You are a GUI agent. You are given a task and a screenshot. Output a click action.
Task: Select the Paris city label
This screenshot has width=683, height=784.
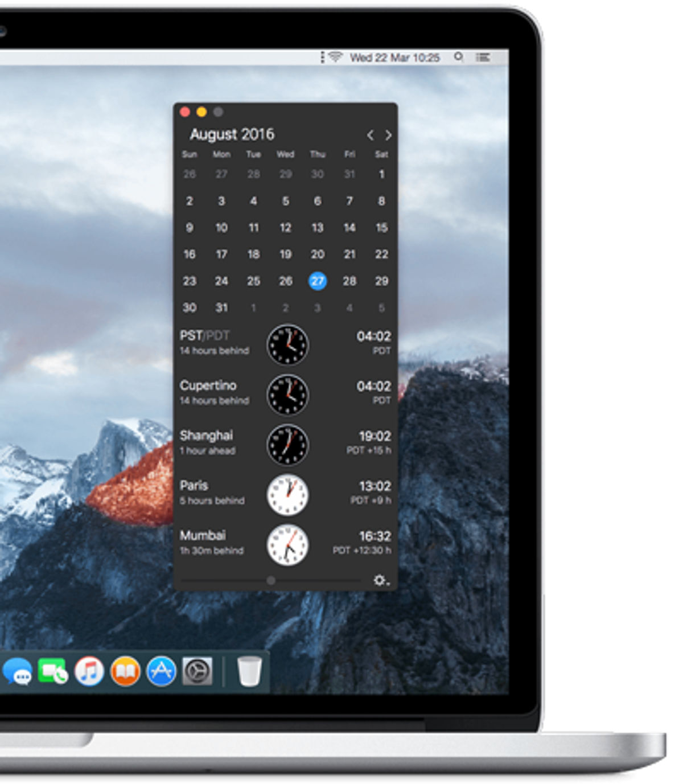(194, 486)
